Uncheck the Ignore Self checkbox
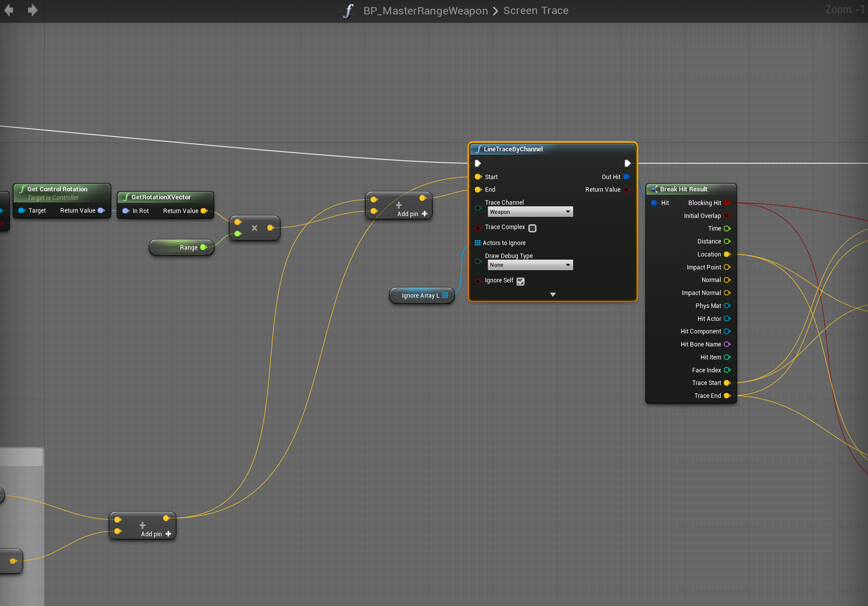This screenshot has width=868, height=606. coord(521,281)
